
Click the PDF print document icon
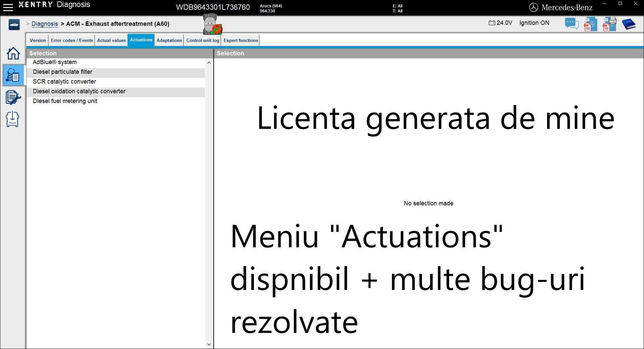[609, 24]
